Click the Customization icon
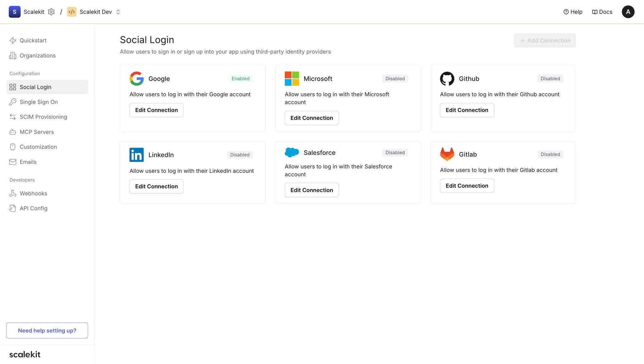The width and height of the screenshot is (644, 364). coord(13,147)
